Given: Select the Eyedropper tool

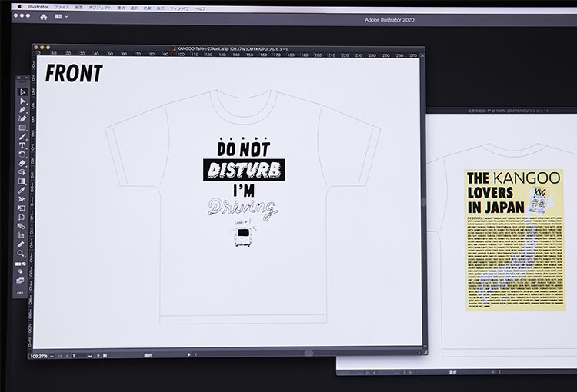Looking at the screenshot, I should (22, 190).
